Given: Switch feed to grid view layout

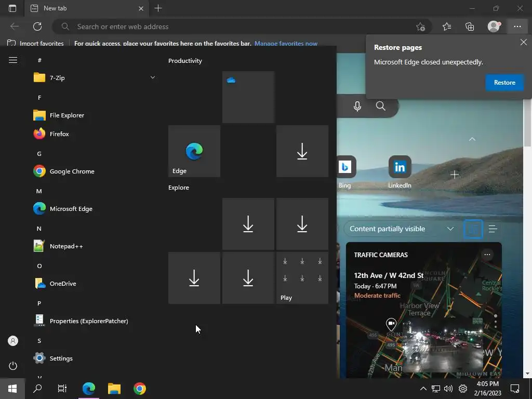Looking at the screenshot, I should (473, 229).
